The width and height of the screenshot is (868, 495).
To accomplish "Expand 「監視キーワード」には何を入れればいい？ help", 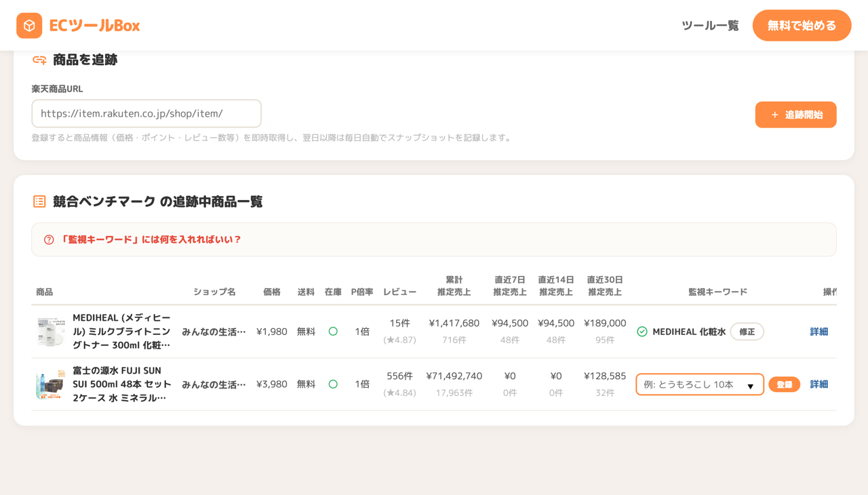I will pyautogui.click(x=433, y=240).
